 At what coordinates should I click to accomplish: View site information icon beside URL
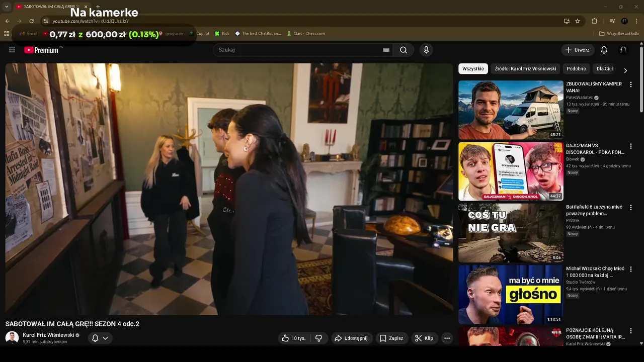click(45, 21)
